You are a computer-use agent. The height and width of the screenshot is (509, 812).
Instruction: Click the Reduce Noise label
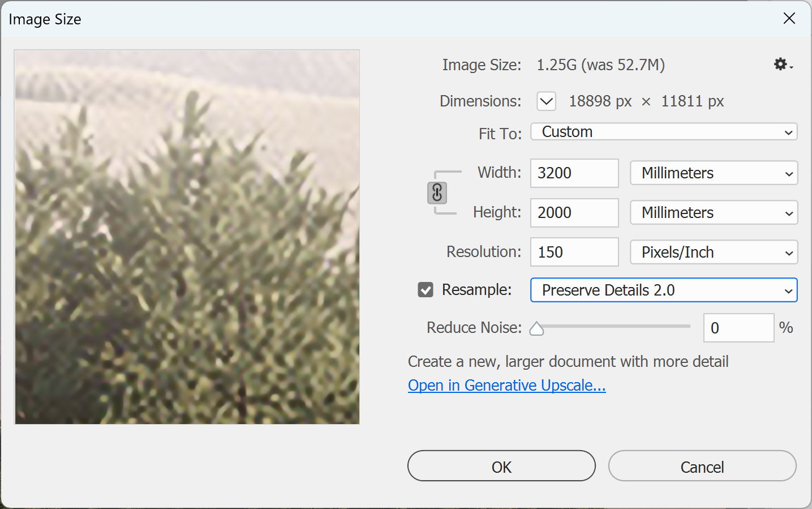coord(474,328)
